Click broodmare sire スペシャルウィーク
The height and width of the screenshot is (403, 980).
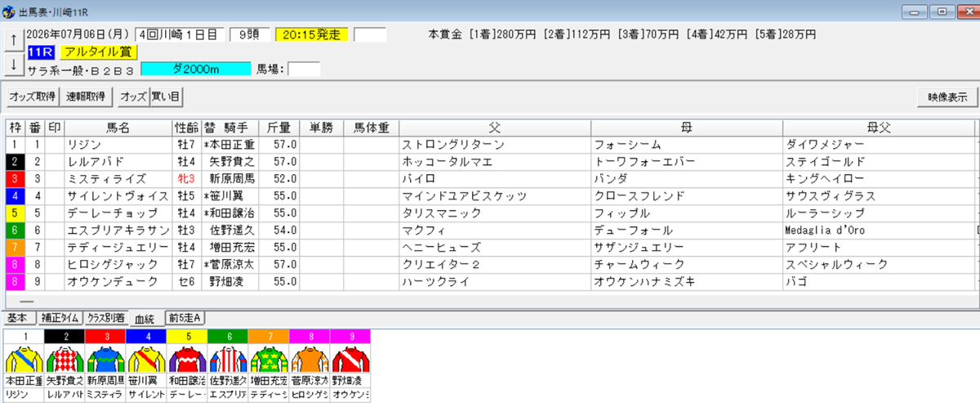(x=836, y=266)
